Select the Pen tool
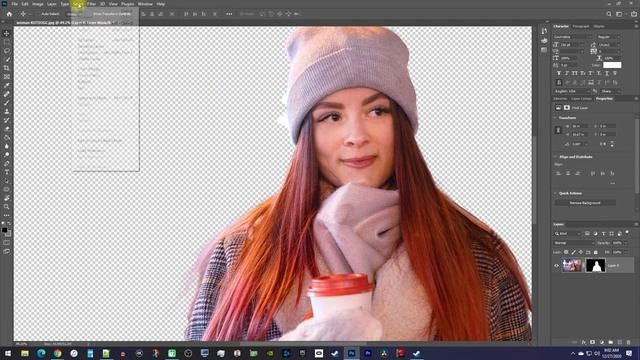Screen dimensions: 640x360 point(7,163)
